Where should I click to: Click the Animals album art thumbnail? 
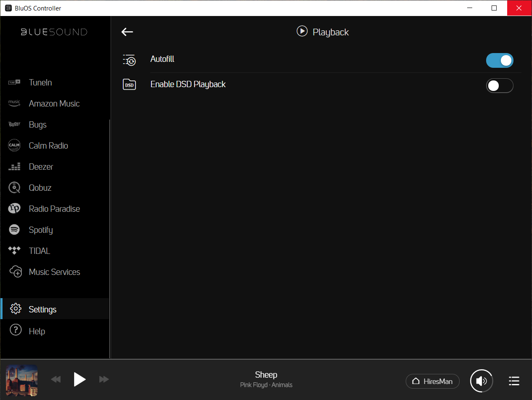pyautogui.click(x=22, y=381)
